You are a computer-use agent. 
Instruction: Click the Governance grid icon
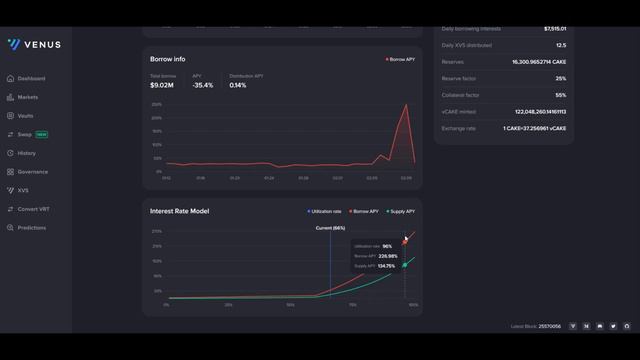[10, 172]
